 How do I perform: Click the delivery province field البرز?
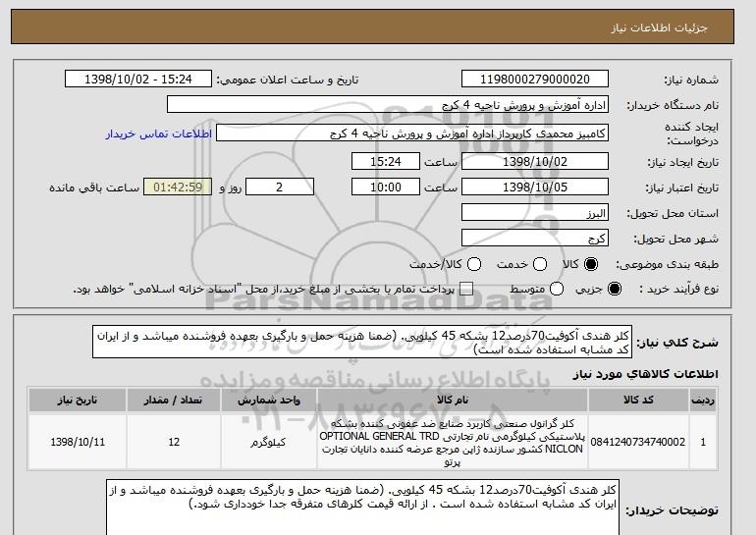click(535, 213)
